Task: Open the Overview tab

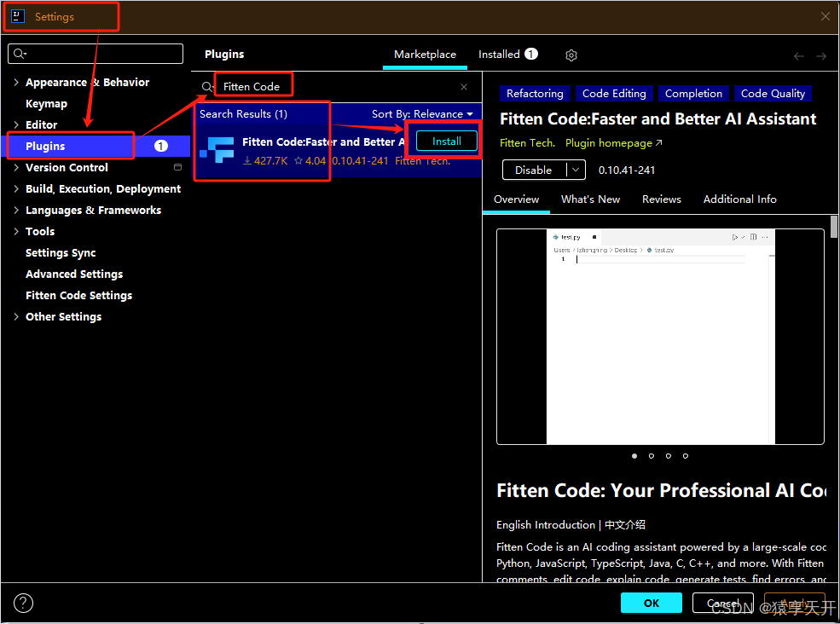Action: (517, 199)
